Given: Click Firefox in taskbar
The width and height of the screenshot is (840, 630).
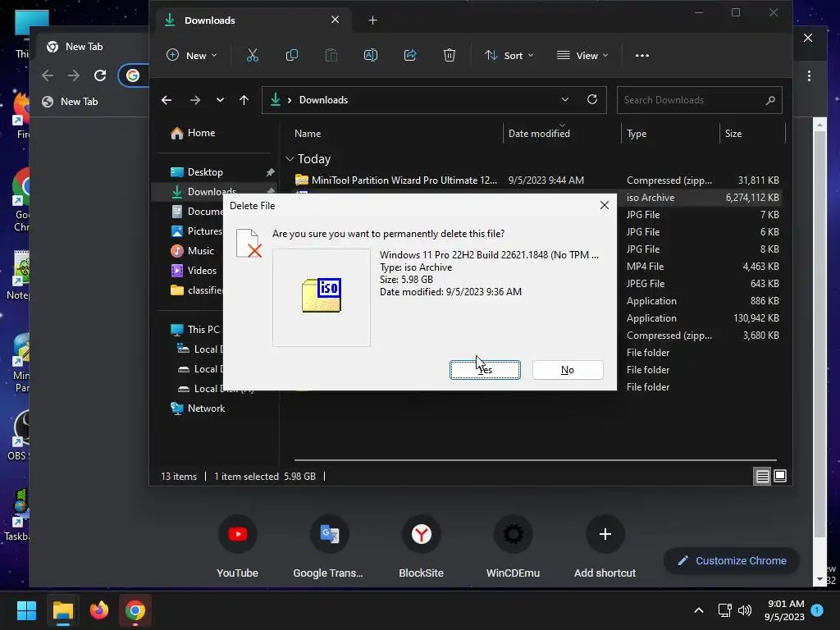Looking at the screenshot, I should tap(99, 610).
